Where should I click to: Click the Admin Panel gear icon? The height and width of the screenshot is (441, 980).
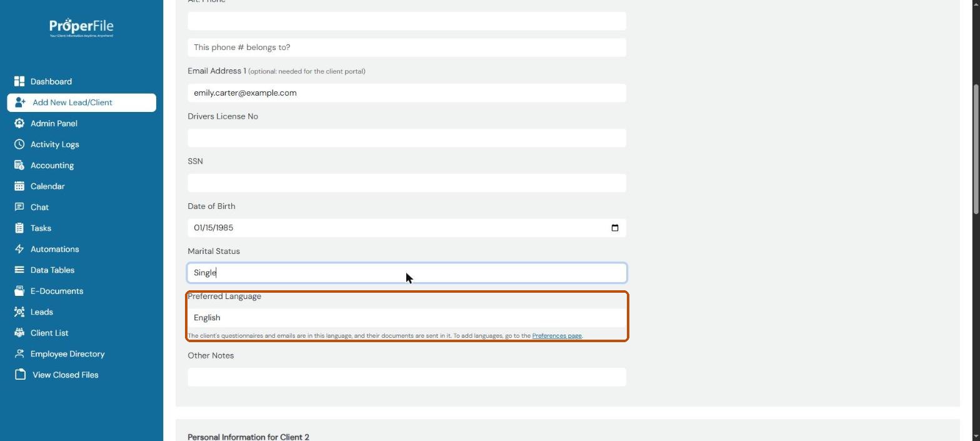point(19,123)
